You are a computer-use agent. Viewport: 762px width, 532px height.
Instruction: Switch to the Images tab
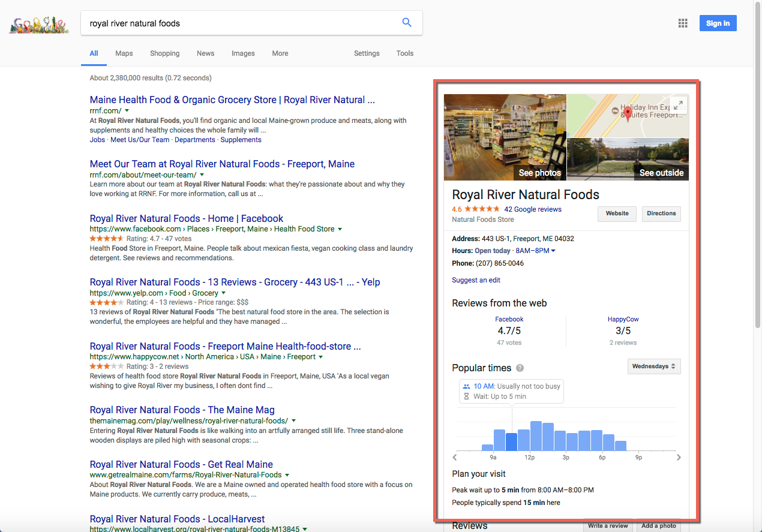243,53
